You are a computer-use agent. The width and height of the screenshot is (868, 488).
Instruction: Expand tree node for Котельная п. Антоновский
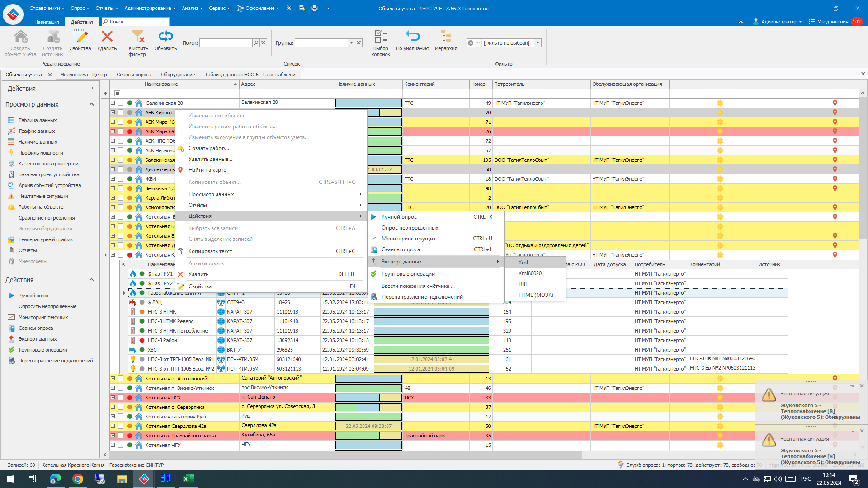coord(113,379)
